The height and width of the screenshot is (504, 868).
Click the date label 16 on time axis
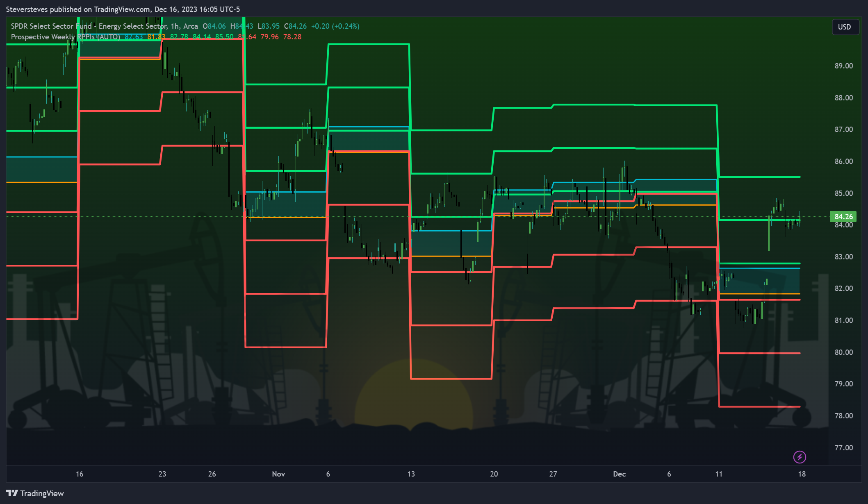[x=80, y=474]
